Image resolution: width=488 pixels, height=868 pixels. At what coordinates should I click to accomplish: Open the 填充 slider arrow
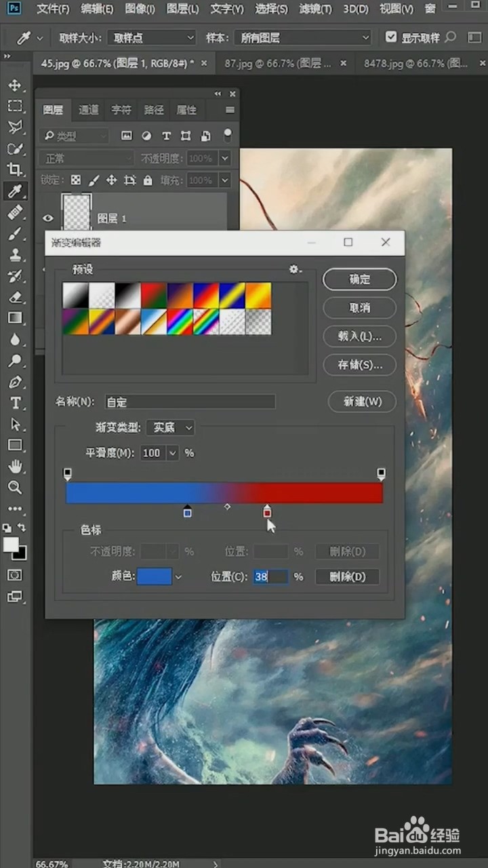tap(225, 180)
